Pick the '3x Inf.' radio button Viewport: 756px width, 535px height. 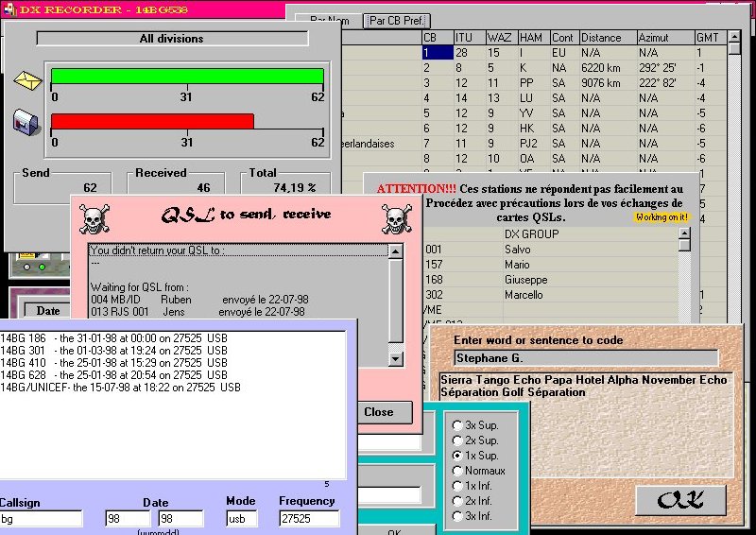point(458,516)
